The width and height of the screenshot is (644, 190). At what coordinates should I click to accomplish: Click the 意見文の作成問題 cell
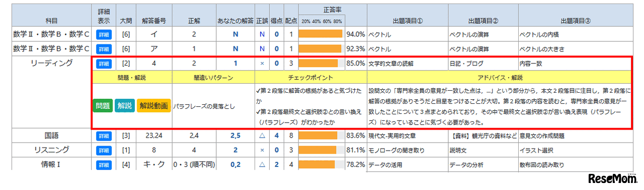pos(575,136)
